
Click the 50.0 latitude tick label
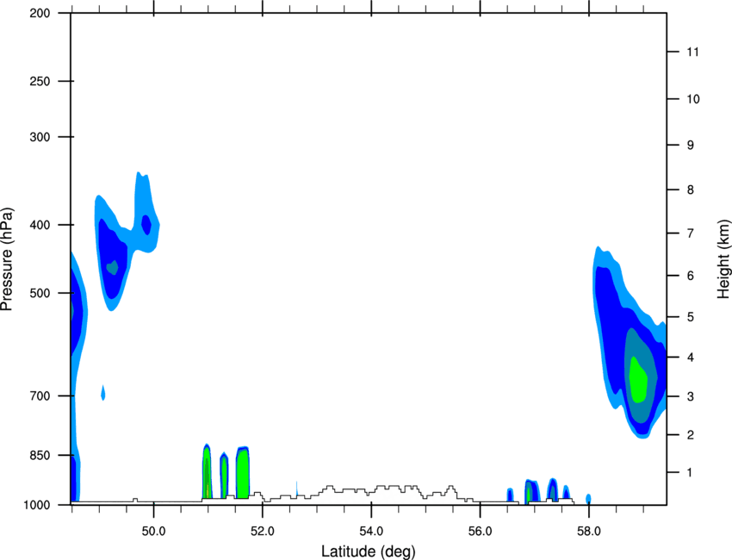tap(153, 532)
